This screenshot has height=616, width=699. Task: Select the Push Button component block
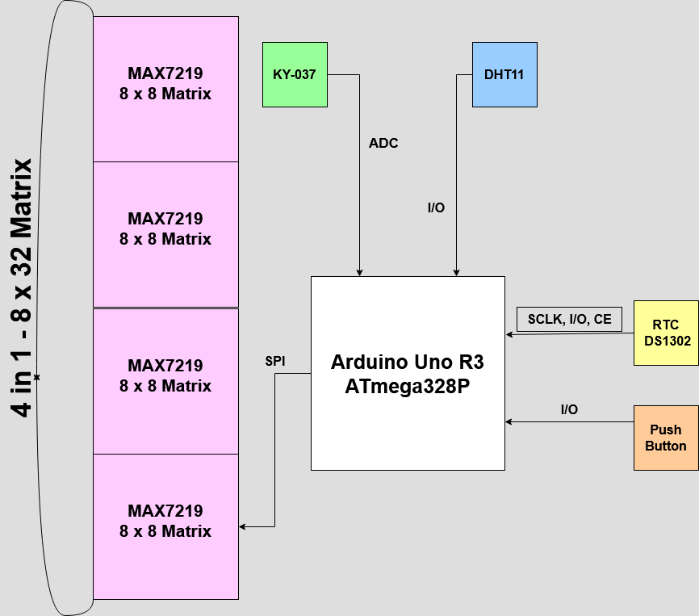coord(664,438)
